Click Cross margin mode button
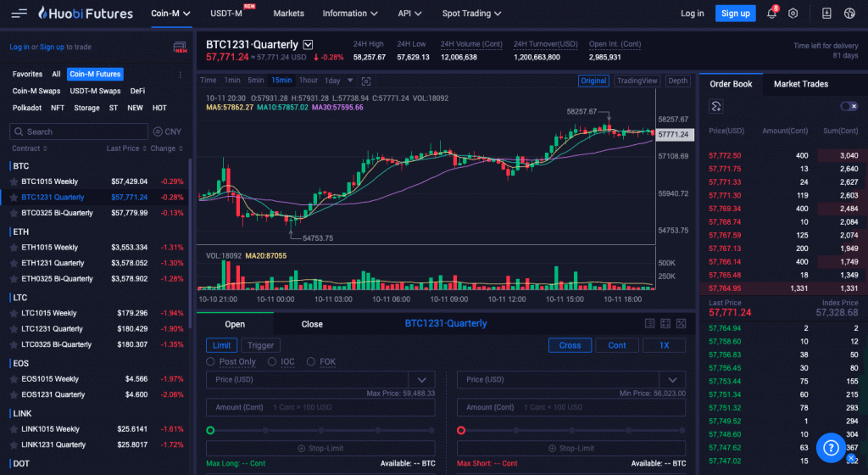Viewport: 868px width, 475px height. pos(570,345)
